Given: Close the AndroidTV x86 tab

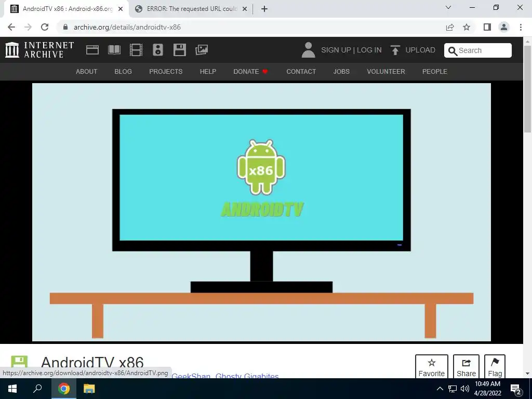Looking at the screenshot, I should [x=121, y=9].
